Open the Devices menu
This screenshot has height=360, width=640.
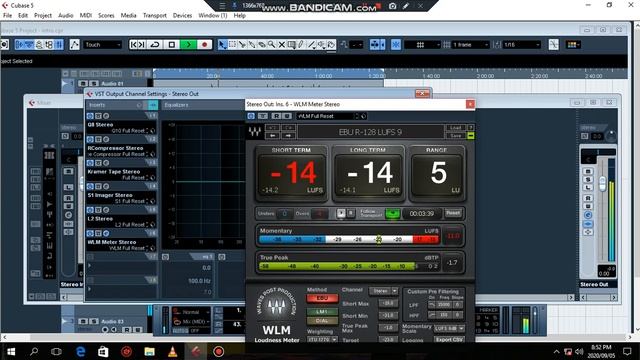182,16
